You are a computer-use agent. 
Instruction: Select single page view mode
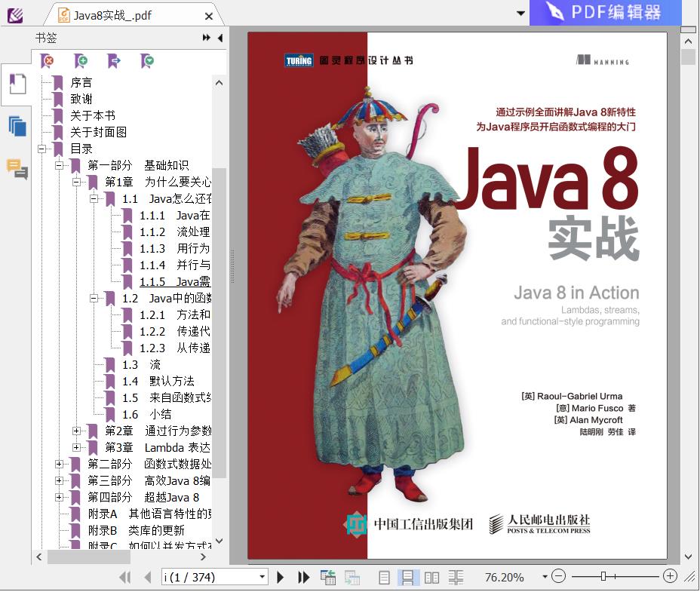384,578
